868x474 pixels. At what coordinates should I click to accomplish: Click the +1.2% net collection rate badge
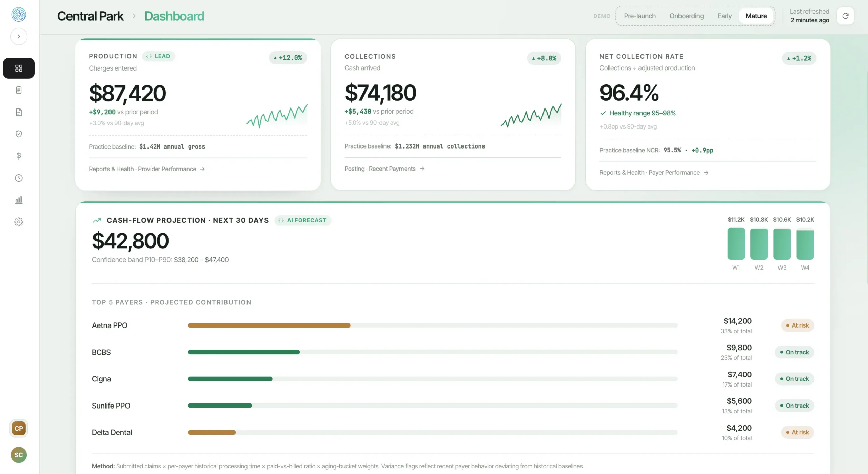tap(799, 58)
